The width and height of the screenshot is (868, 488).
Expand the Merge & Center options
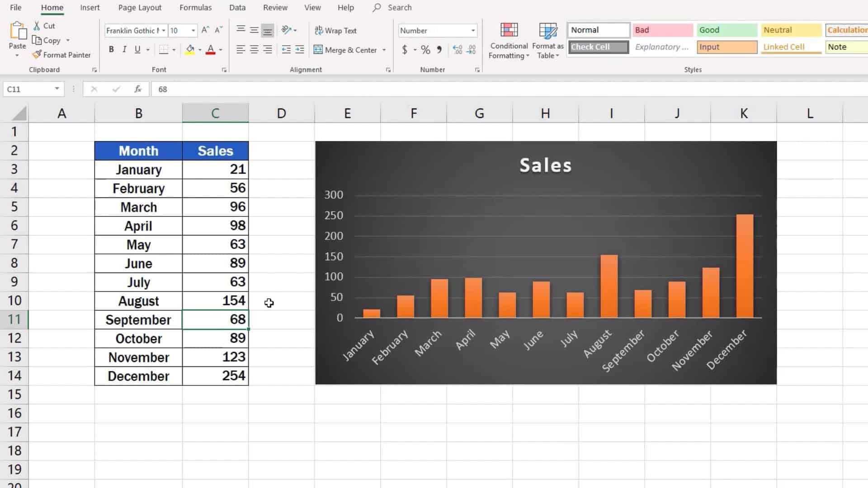384,50
